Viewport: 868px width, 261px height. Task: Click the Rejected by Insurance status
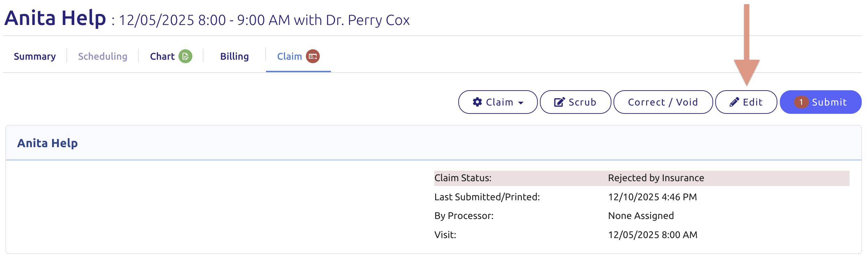[656, 178]
